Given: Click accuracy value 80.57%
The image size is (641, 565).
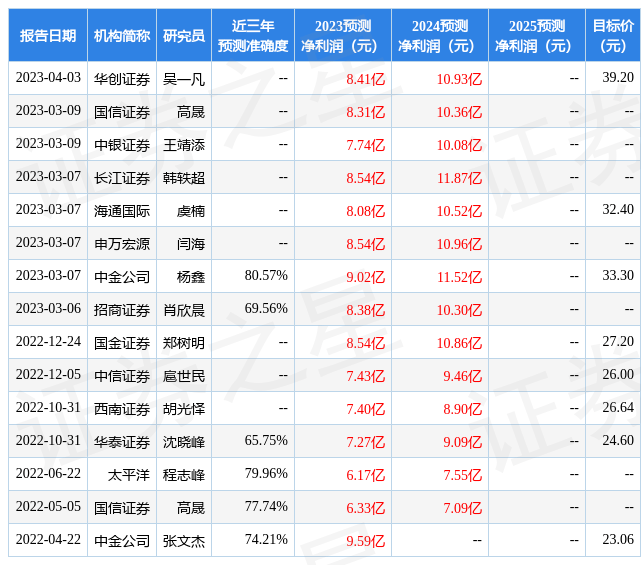Looking at the screenshot, I should pos(266,276).
